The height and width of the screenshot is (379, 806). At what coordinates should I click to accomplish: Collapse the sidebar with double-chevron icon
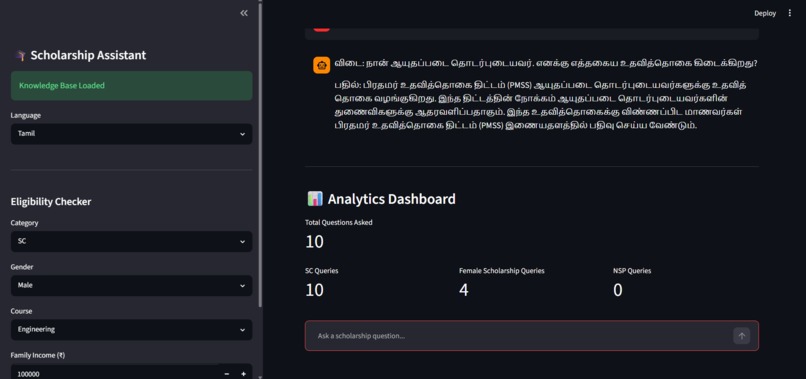click(244, 13)
